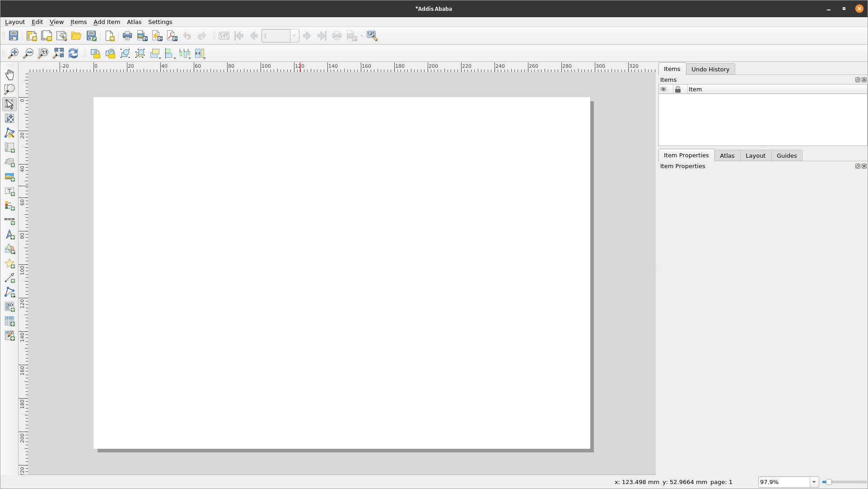The height and width of the screenshot is (489, 868).
Task: Add a new map item
Action: tap(9, 148)
